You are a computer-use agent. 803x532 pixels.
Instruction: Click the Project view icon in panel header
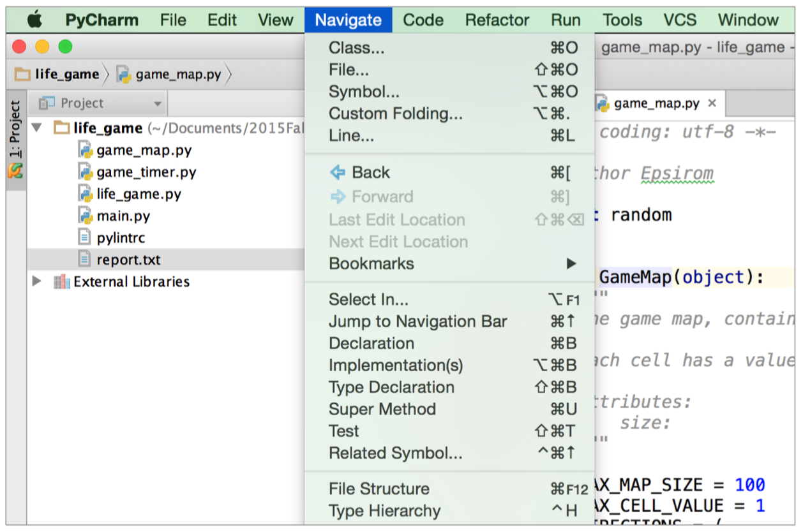click(x=47, y=103)
